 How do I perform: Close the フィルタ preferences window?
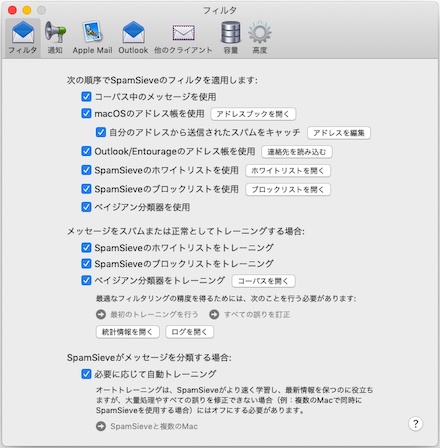coord(12,10)
